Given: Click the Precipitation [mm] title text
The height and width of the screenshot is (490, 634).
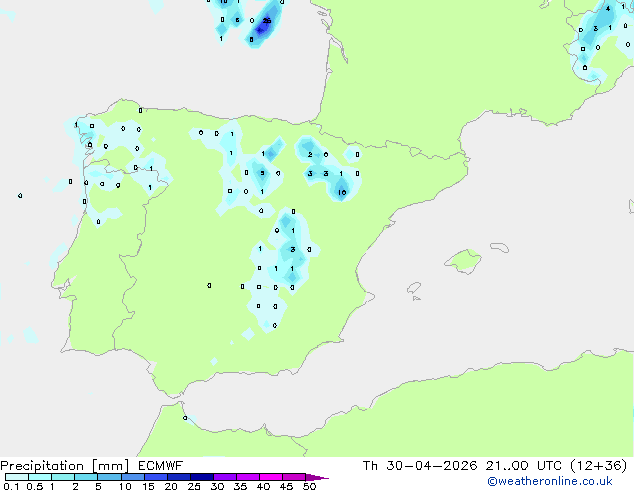Looking at the screenshot, I should tap(65, 466).
